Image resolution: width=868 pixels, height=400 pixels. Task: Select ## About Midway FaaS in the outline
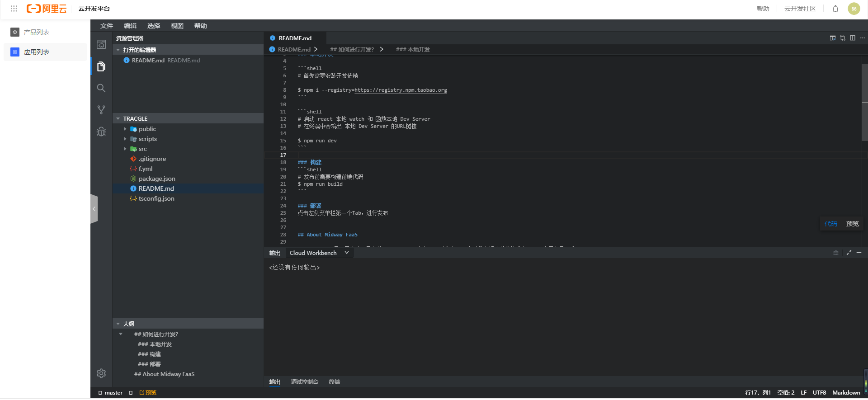[x=164, y=374]
